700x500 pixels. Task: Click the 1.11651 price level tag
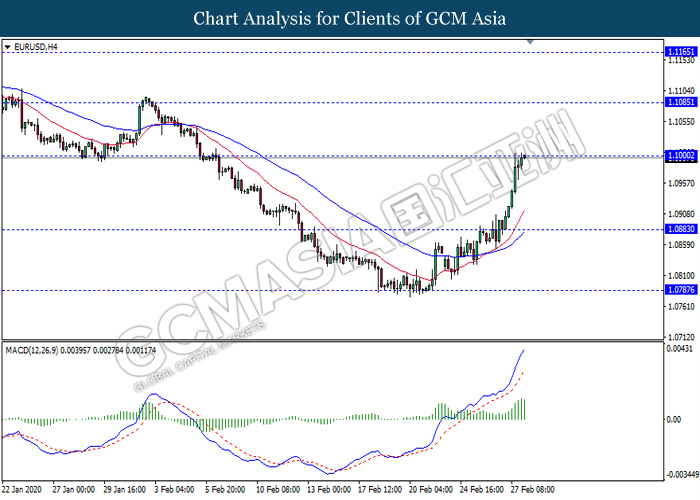tap(682, 51)
